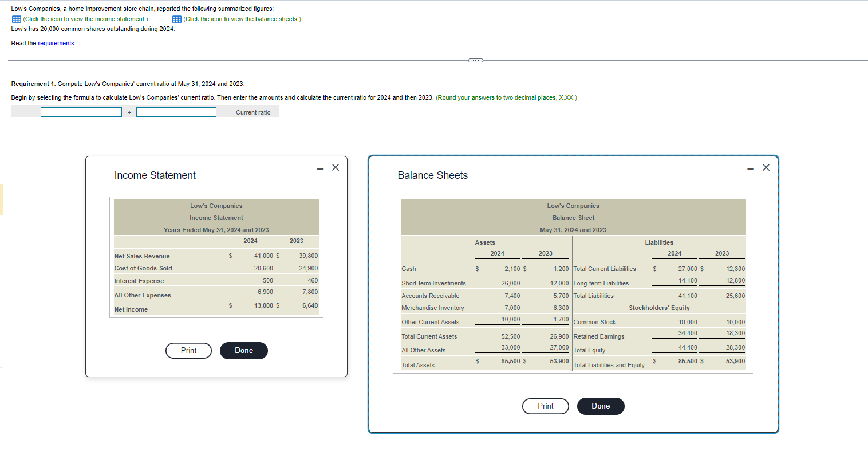
Task: Click the Common Stock label
Action: (x=594, y=322)
